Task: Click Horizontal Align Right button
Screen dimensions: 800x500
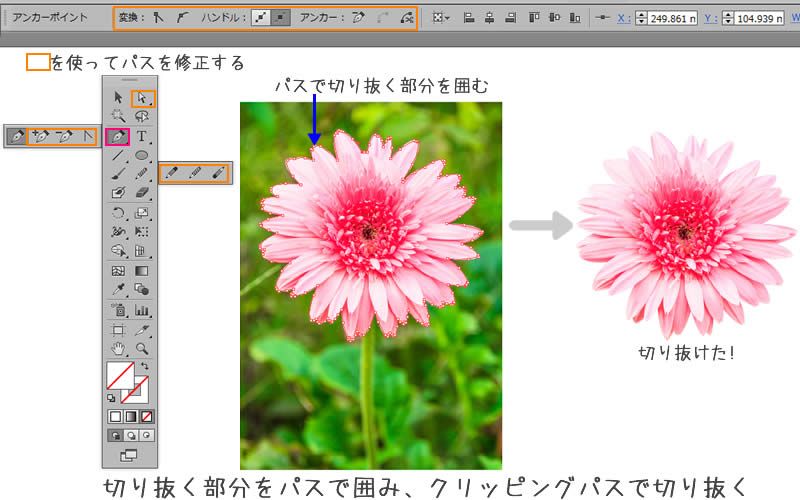Action: point(510,18)
